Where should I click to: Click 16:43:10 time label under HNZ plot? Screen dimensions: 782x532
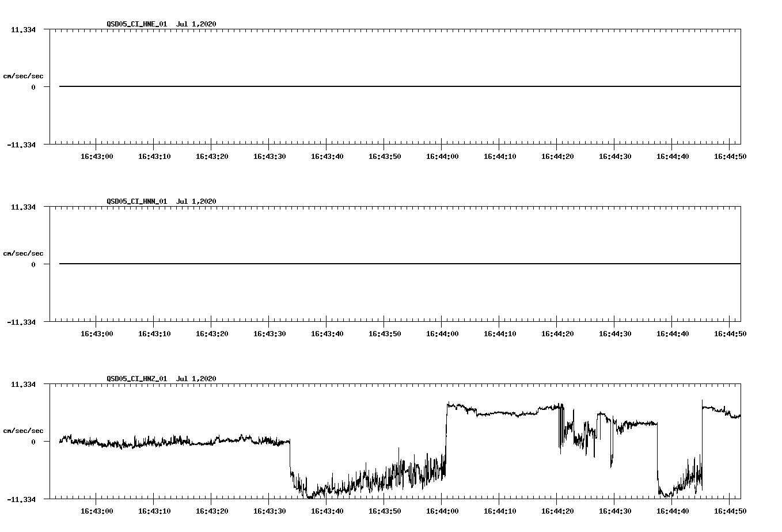(x=154, y=511)
